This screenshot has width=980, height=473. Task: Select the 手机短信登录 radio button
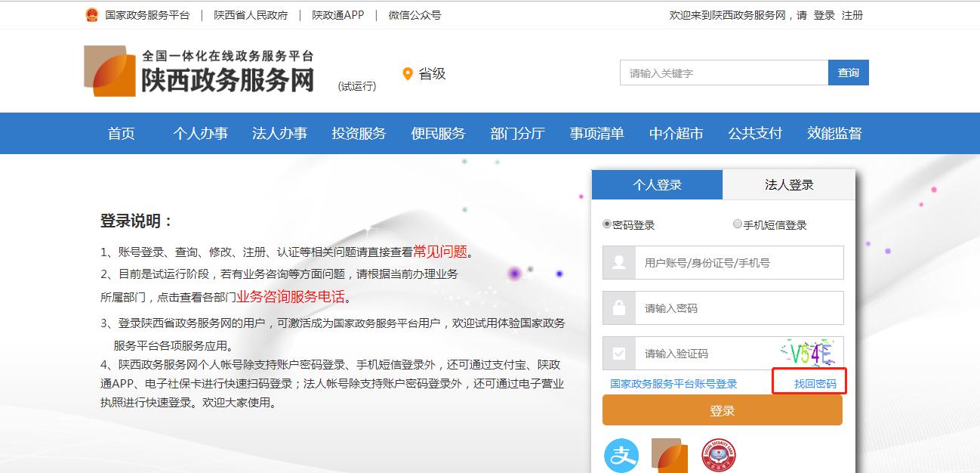pyautogui.click(x=738, y=224)
